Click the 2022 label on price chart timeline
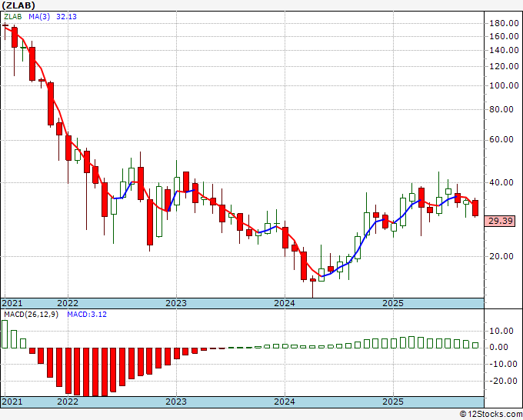This screenshot has height=420, width=523. [x=68, y=303]
